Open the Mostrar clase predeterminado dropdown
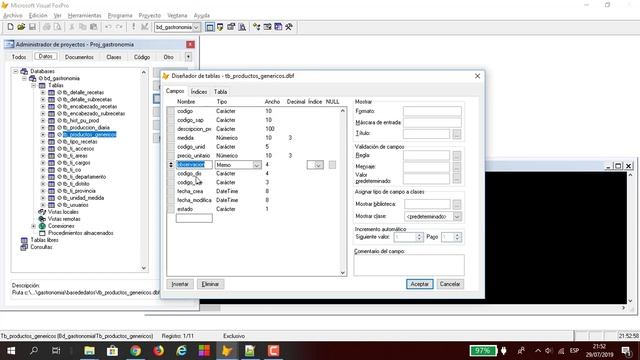 coord(458,216)
